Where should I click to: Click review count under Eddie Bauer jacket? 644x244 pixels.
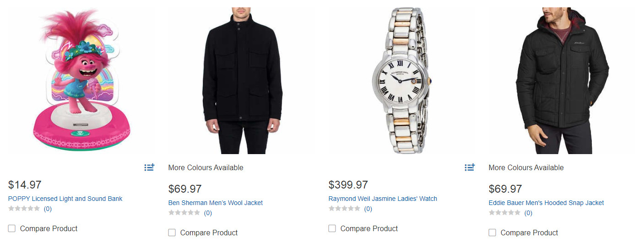pos(528,213)
